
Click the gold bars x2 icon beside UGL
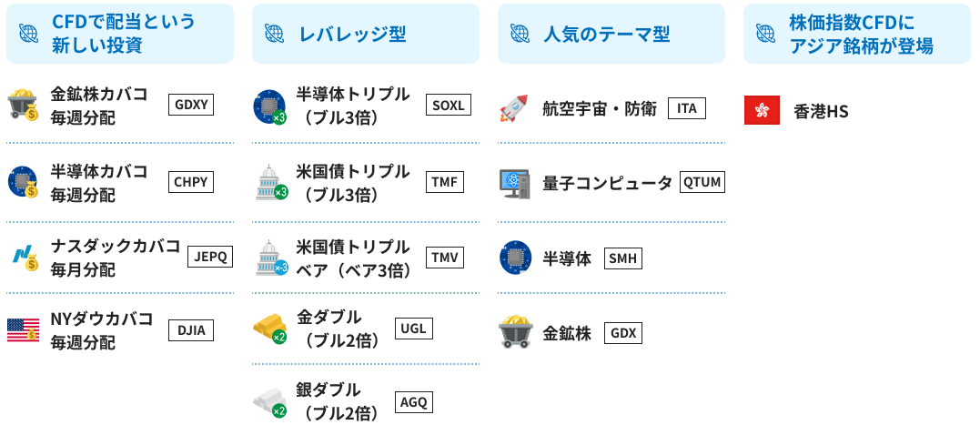click(x=269, y=329)
